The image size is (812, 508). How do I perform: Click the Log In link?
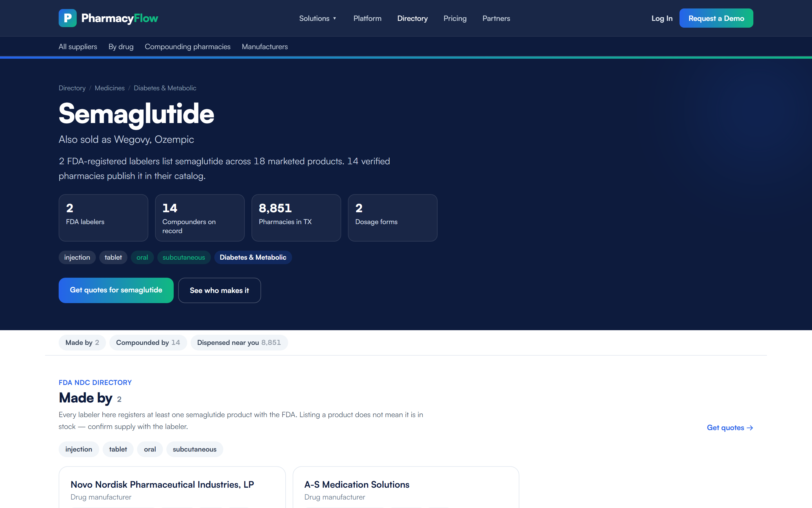point(662,18)
